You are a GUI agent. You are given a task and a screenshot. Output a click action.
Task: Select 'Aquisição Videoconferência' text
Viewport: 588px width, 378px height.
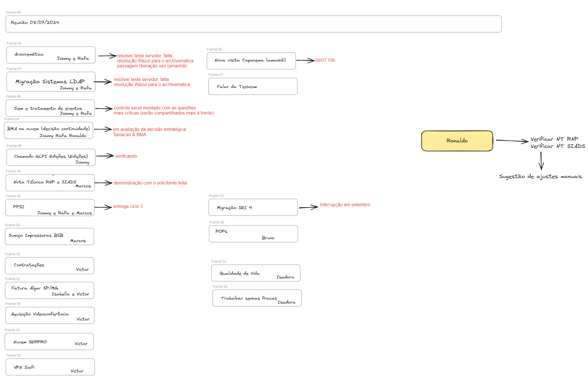(40, 314)
